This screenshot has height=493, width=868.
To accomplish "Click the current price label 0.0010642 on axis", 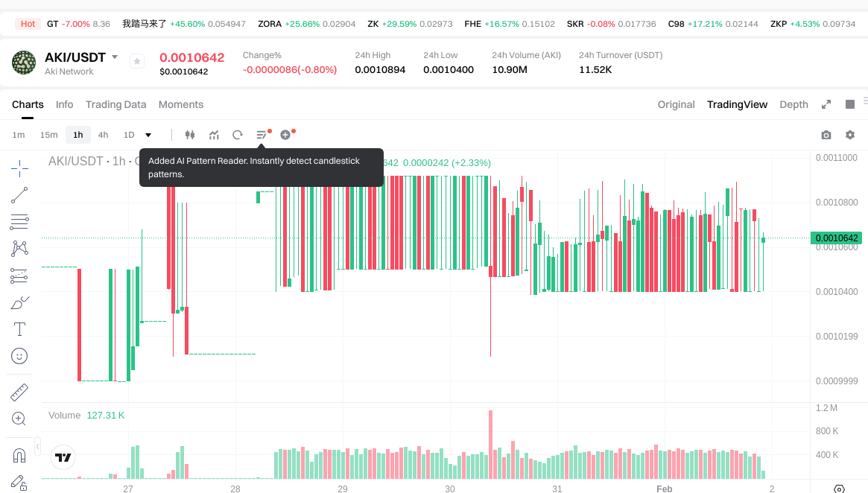I will [837, 238].
